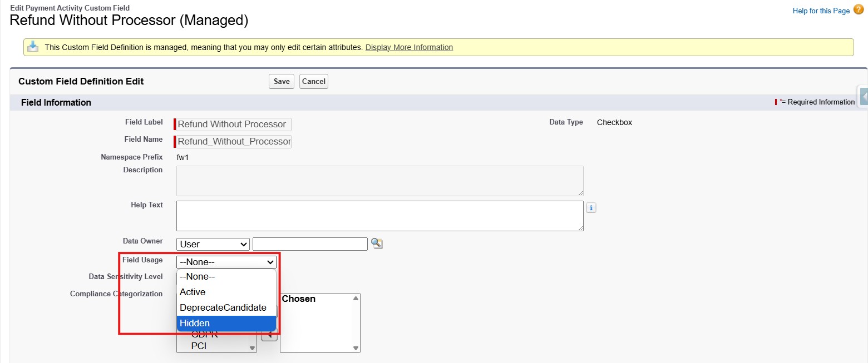Open the Help for this Page link
The width and height of the screenshot is (868, 363).
[x=821, y=11]
